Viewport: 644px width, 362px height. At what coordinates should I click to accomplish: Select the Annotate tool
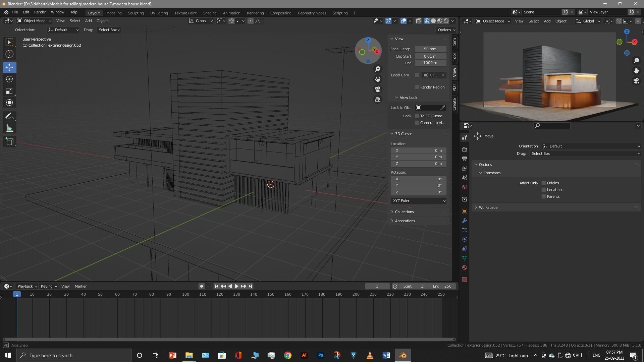(x=9, y=116)
